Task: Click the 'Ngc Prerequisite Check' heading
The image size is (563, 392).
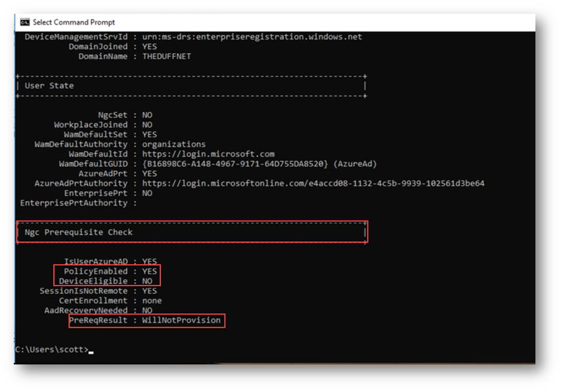Action: (x=79, y=232)
